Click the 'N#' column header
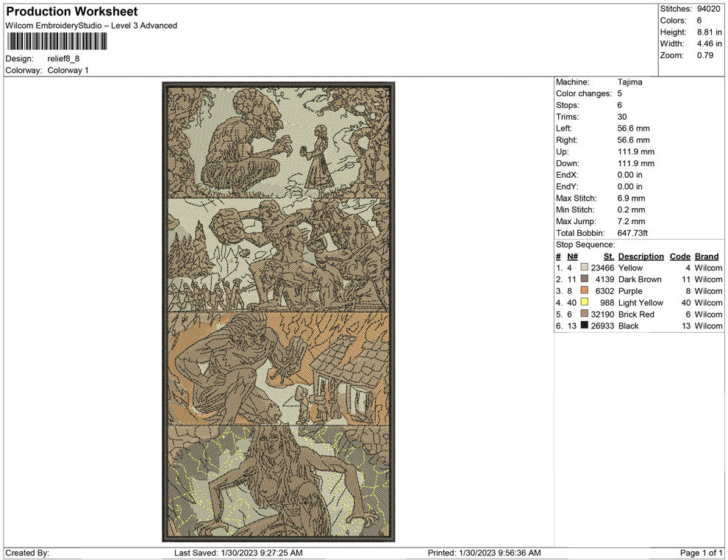This screenshot has width=728, height=560. point(572,256)
